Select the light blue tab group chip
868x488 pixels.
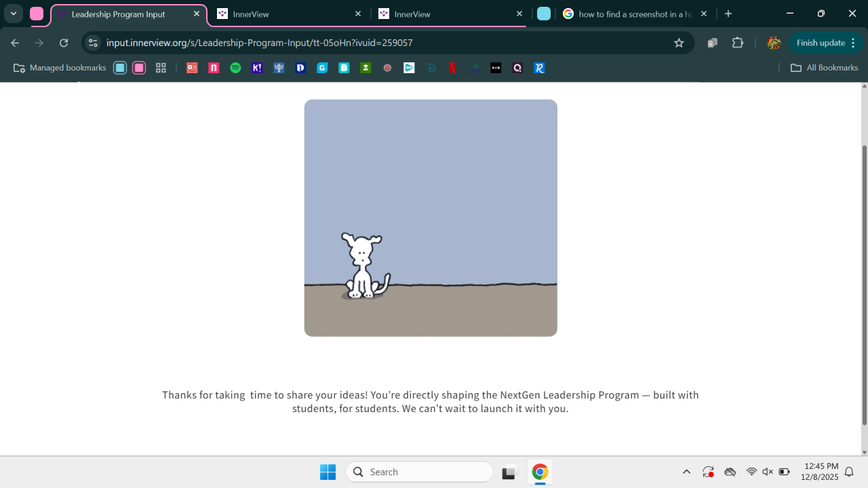point(544,14)
